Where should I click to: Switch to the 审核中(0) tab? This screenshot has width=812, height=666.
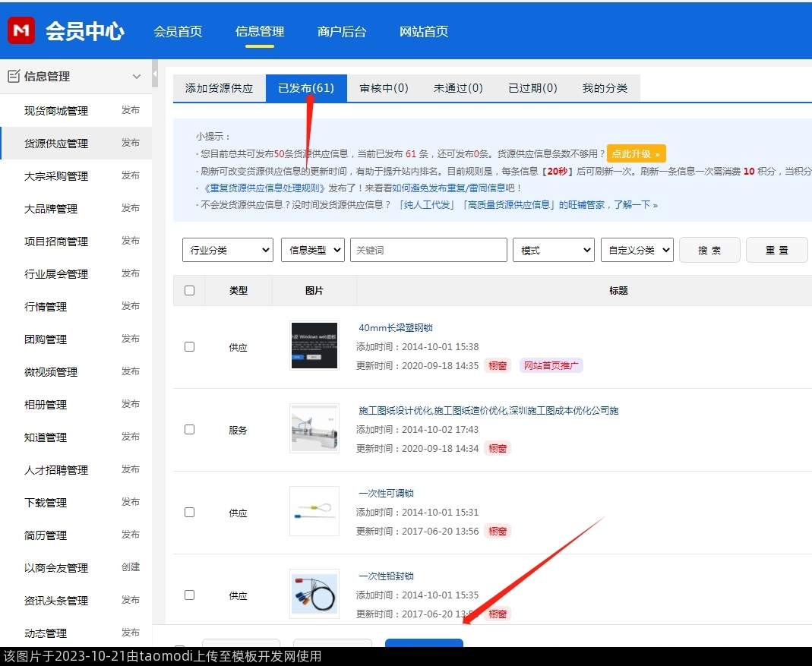click(x=384, y=88)
